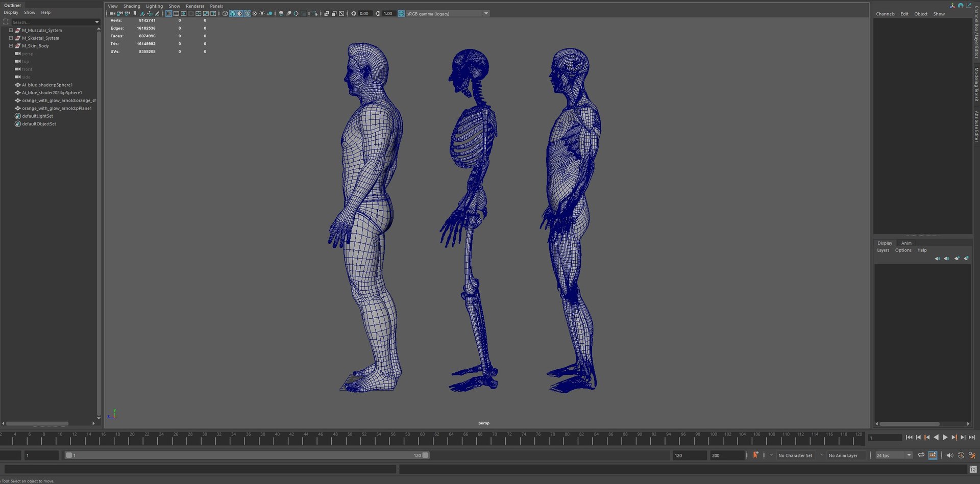Toggle Isolate Select in viewport
Image resolution: width=980 pixels, height=484 pixels.
315,14
